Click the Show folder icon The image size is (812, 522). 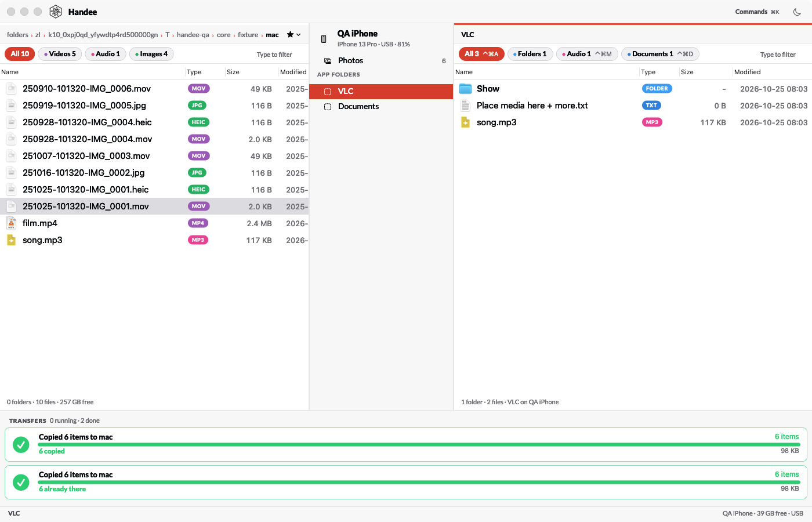pos(465,89)
